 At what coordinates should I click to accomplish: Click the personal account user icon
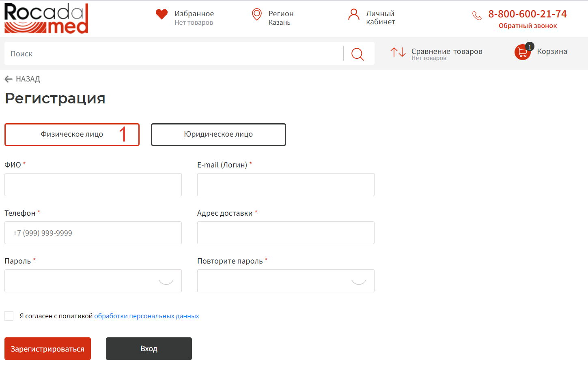pos(354,15)
